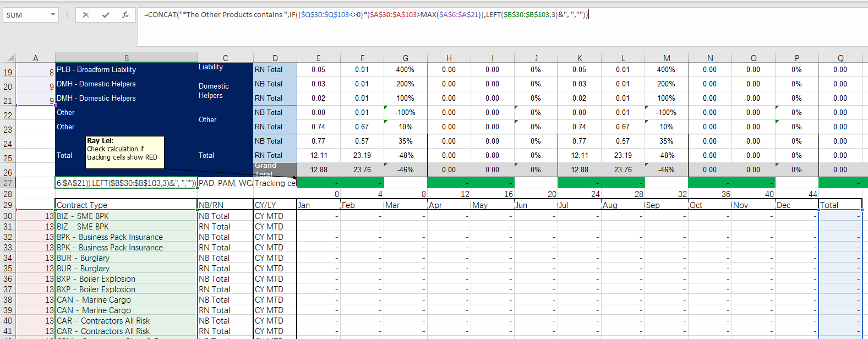Select row 27 header

coord(8,183)
